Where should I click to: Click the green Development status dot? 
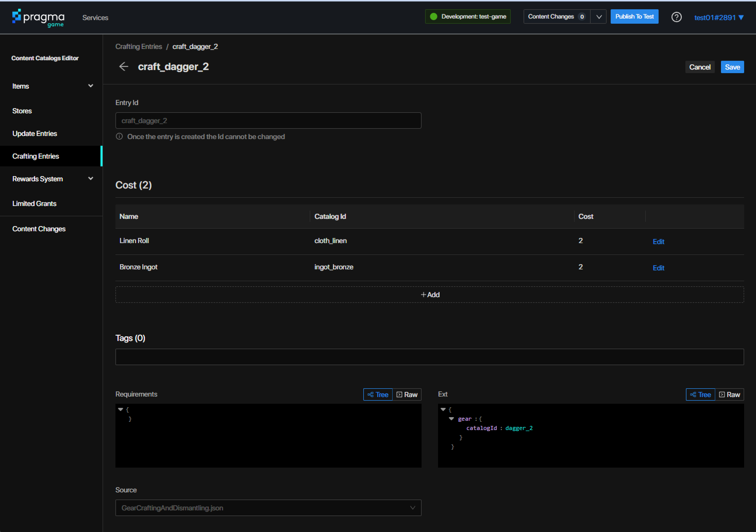click(433, 16)
